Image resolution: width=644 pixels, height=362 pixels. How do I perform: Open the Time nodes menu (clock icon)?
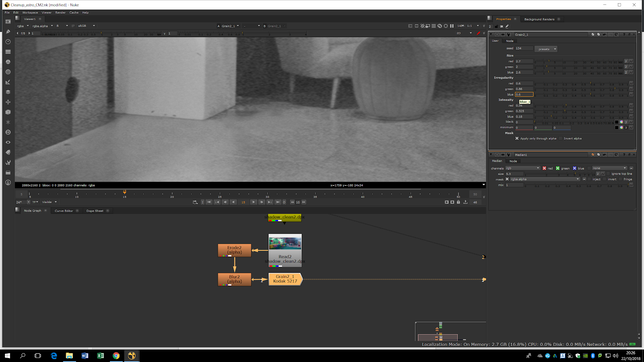(x=8, y=42)
